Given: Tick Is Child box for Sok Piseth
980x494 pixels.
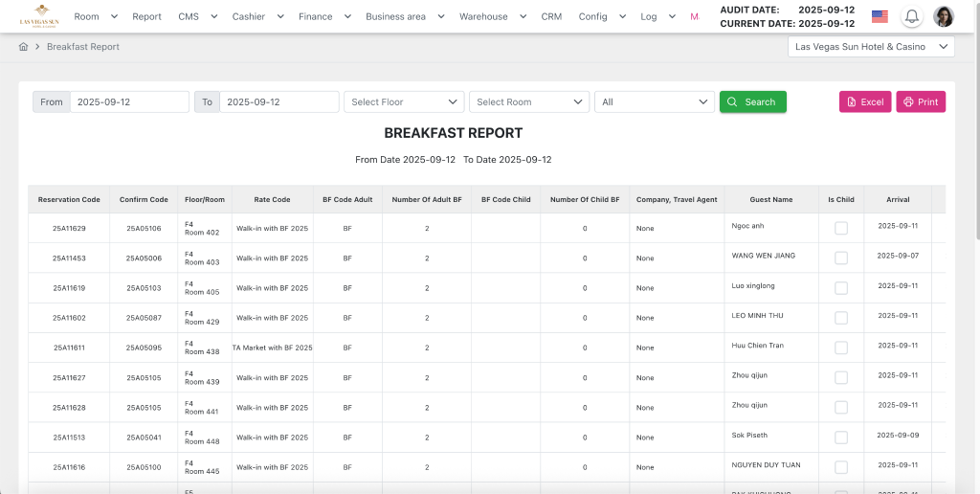Looking at the screenshot, I should coord(841,437).
